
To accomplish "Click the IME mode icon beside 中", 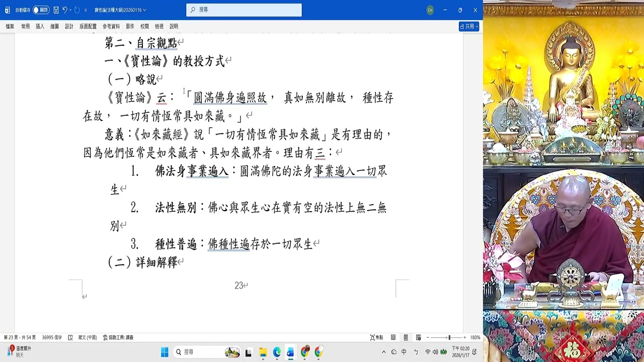I will [x=416, y=352].
